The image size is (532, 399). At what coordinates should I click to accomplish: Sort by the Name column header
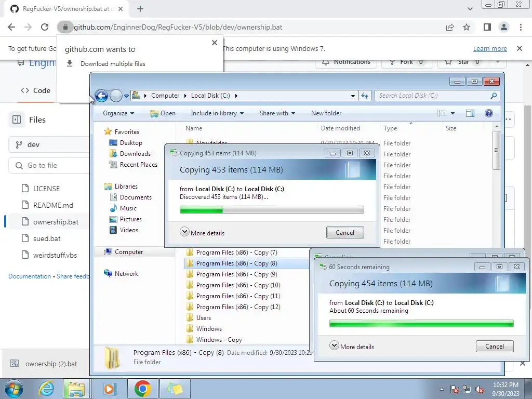point(194,128)
